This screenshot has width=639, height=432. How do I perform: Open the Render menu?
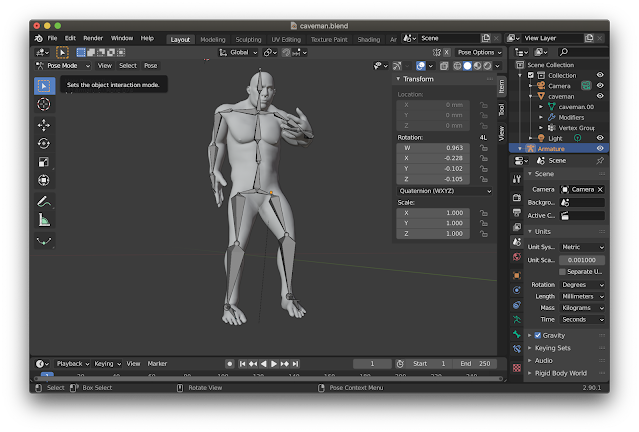click(92, 38)
